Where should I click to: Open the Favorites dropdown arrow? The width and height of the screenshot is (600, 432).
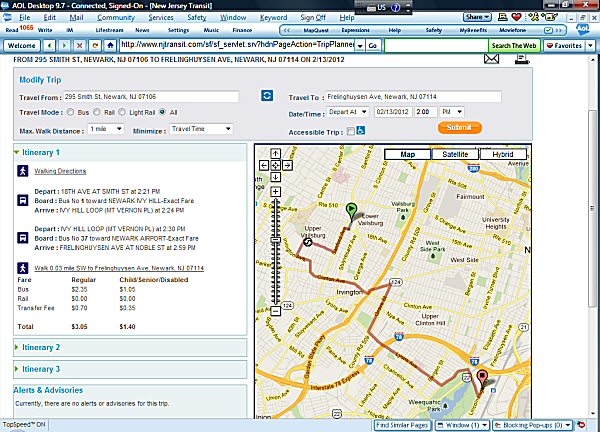tap(590, 46)
